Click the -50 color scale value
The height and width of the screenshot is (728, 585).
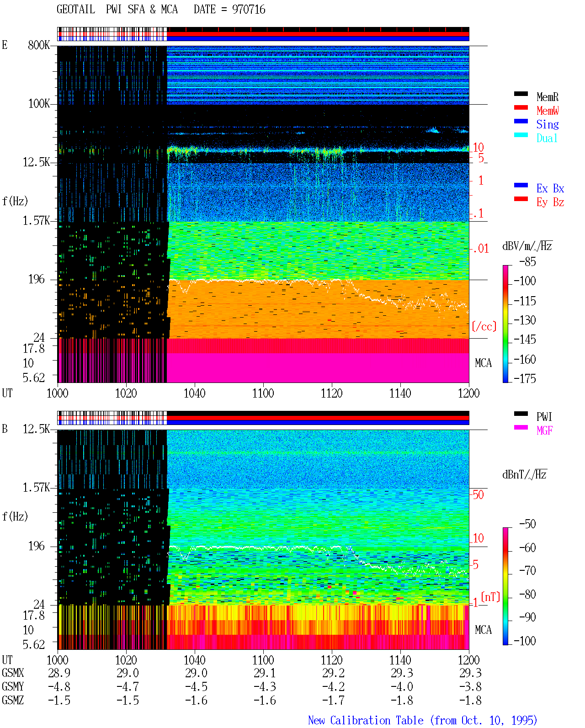(x=527, y=524)
